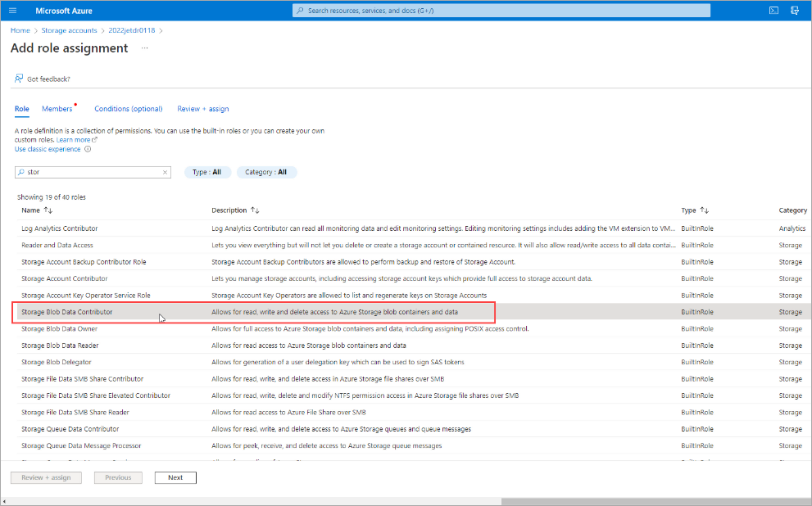Click the ellipsis beside Add role assignment
This screenshot has height=506, width=812.
145,48
